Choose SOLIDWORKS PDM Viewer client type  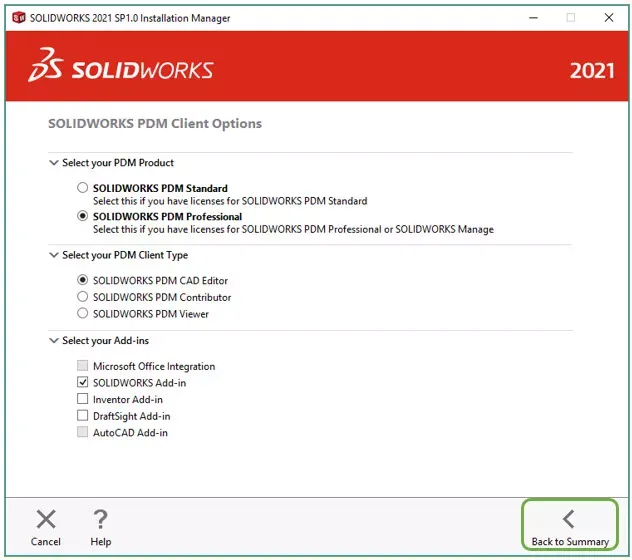point(82,313)
